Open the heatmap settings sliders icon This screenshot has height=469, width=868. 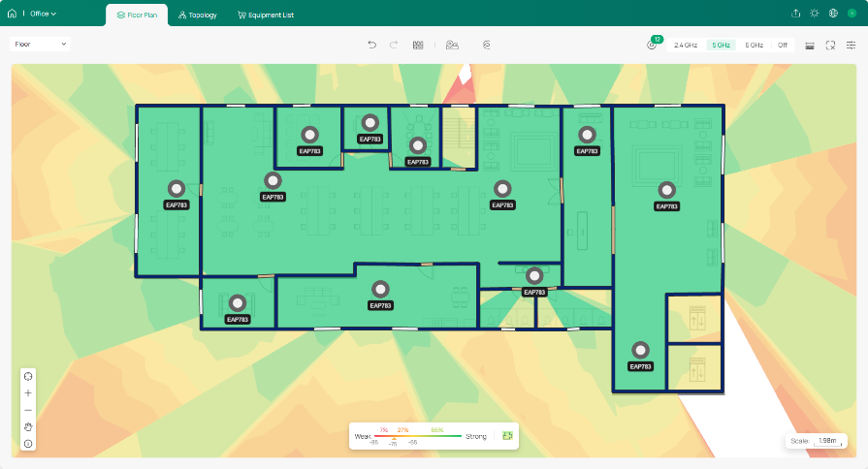pos(851,45)
